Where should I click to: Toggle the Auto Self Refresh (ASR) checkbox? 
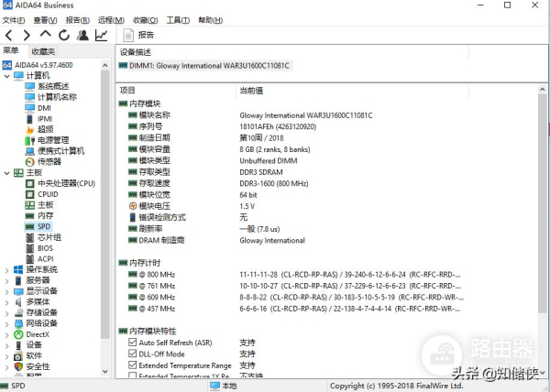point(132,343)
